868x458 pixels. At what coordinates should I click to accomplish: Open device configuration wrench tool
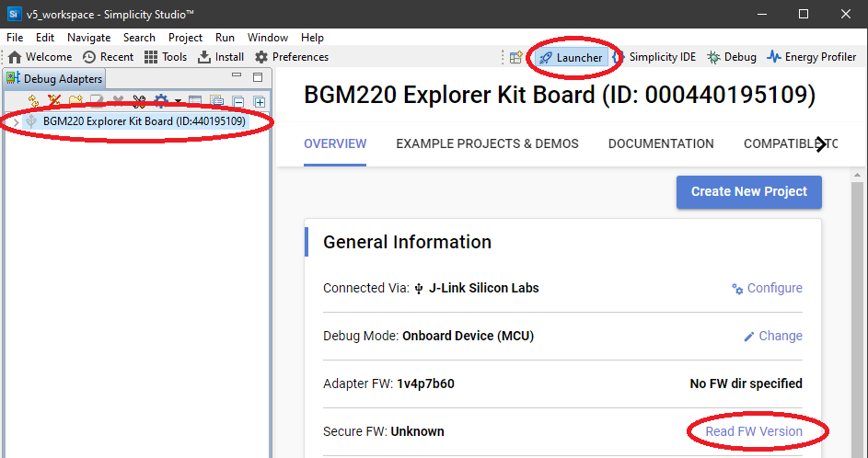[x=139, y=100]
